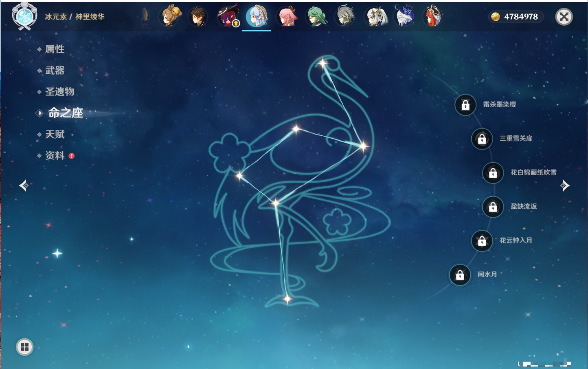Open the 资料 profile page
The height and width of the screenshot is (369, 588).
point(55,155)
